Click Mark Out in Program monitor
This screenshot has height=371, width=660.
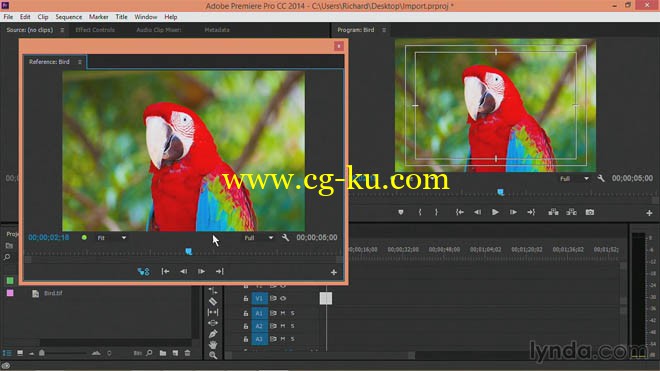tap(436, 212)
